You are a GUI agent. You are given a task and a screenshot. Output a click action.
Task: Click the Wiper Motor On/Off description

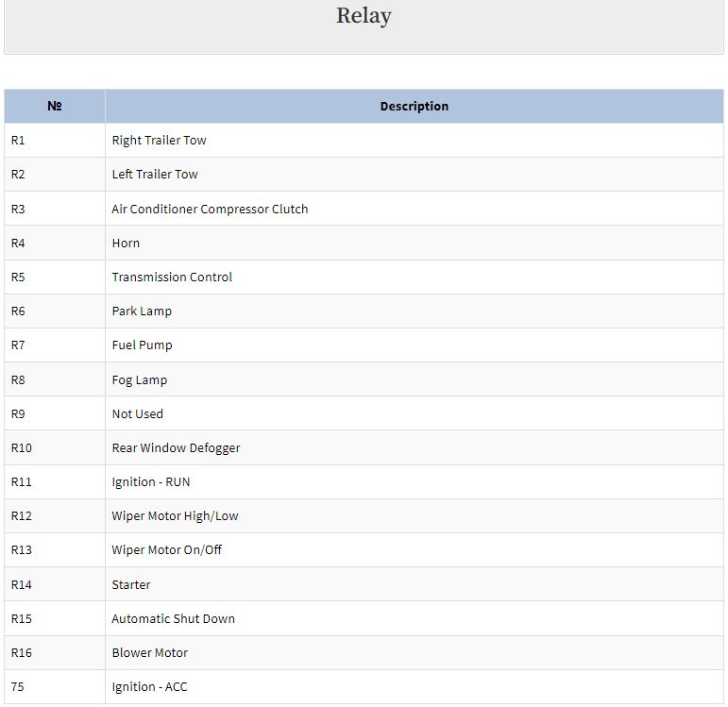click(167, 549)
